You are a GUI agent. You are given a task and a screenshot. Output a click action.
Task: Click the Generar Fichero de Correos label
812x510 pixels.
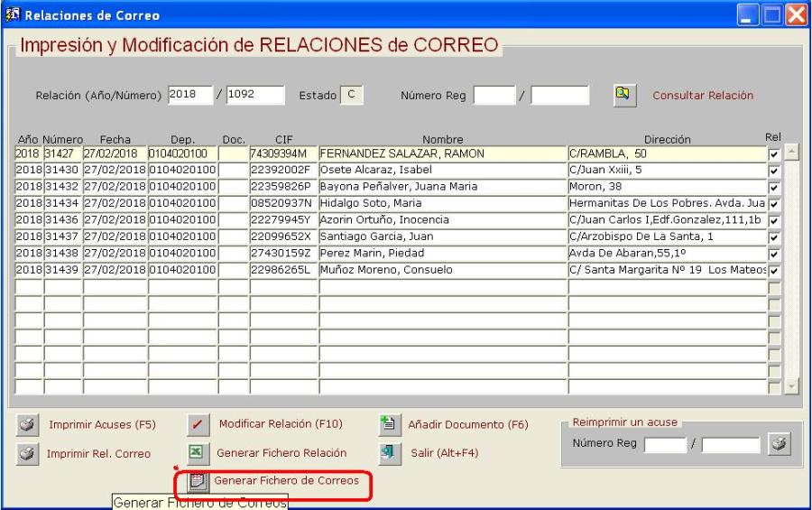tap(286, 481)
